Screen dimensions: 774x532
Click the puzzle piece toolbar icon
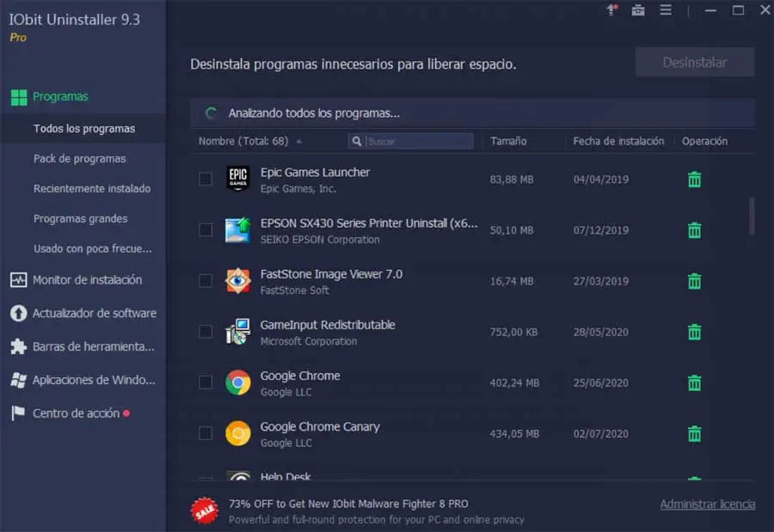[x=19, y=346]
